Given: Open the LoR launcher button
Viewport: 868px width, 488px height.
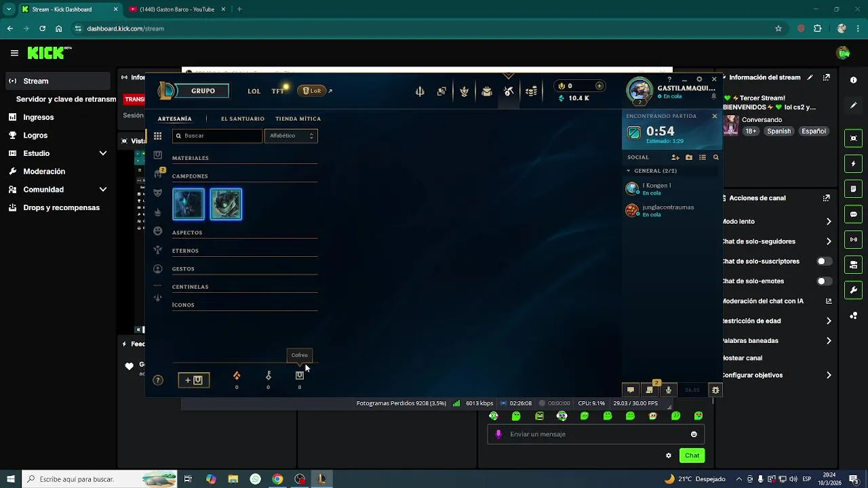Looking at the screenshot, I should click(313, 91).
